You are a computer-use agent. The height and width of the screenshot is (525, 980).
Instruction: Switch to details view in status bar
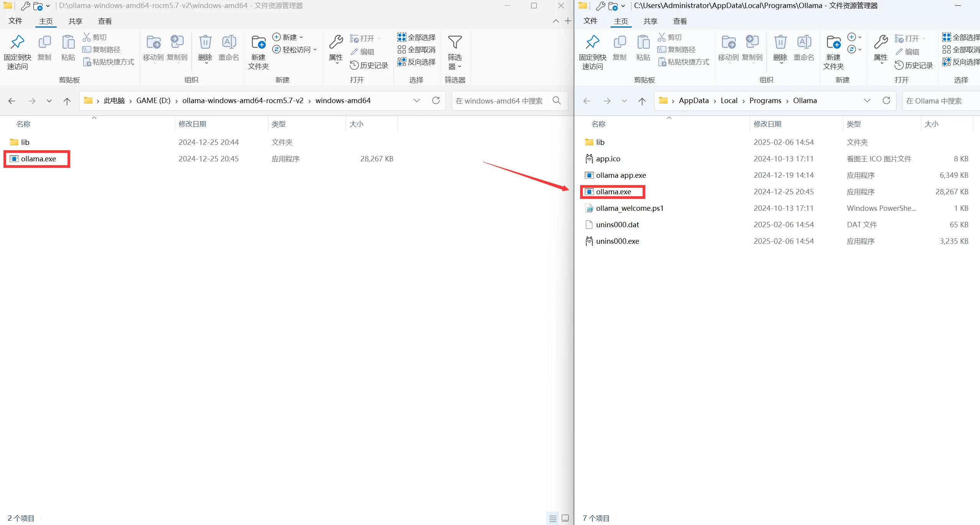(552, 518)
